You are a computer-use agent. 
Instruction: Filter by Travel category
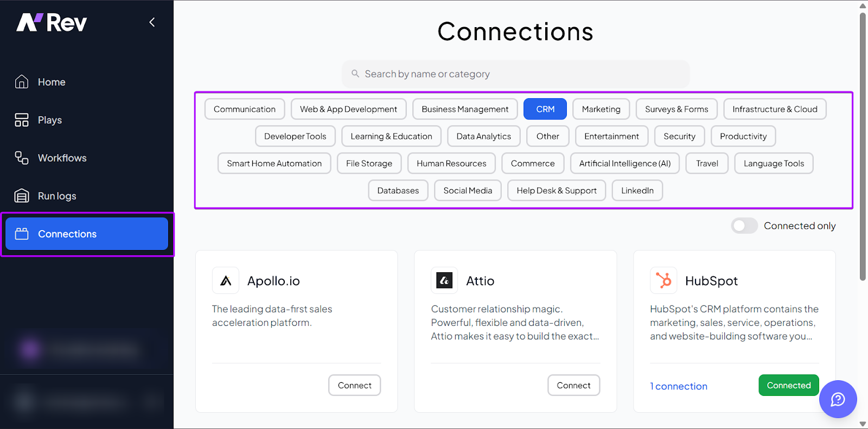point(707,163)
